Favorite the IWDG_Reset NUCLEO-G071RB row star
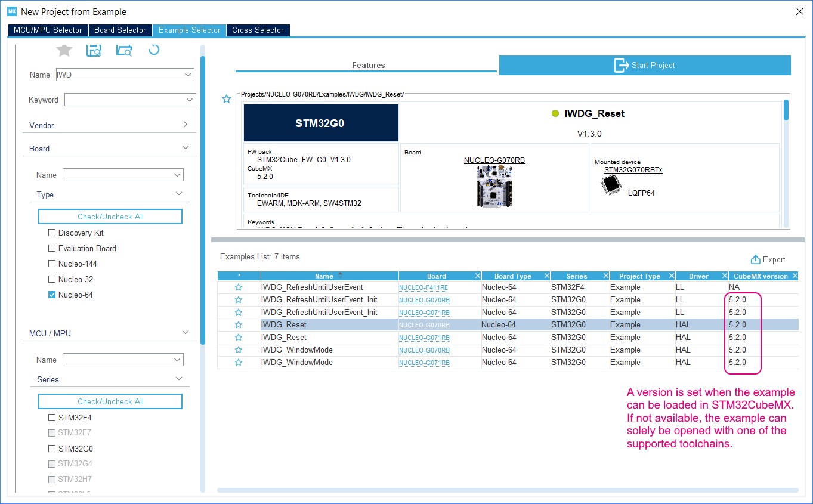Screen dimensions: 813x504 [x=239, y=338]
